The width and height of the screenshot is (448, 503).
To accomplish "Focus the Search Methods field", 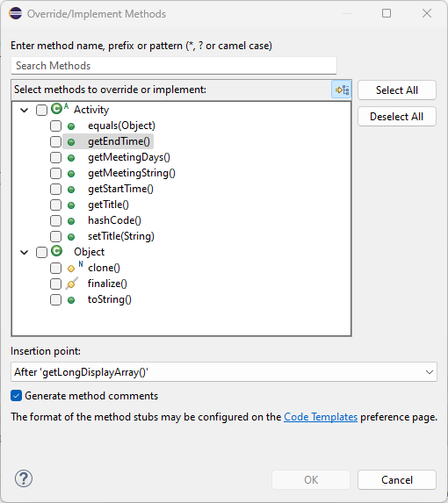I will (x=174, y=66).
